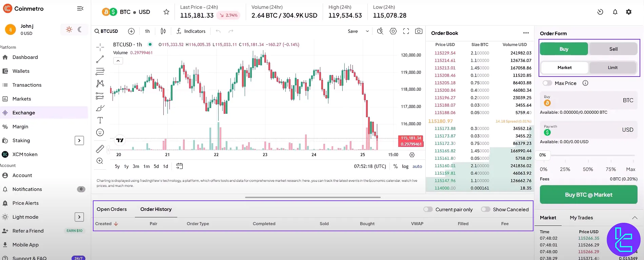Open the chart Indicators menu
The width and height of the screenshot is (644, 260).
[x=191, y=31]
